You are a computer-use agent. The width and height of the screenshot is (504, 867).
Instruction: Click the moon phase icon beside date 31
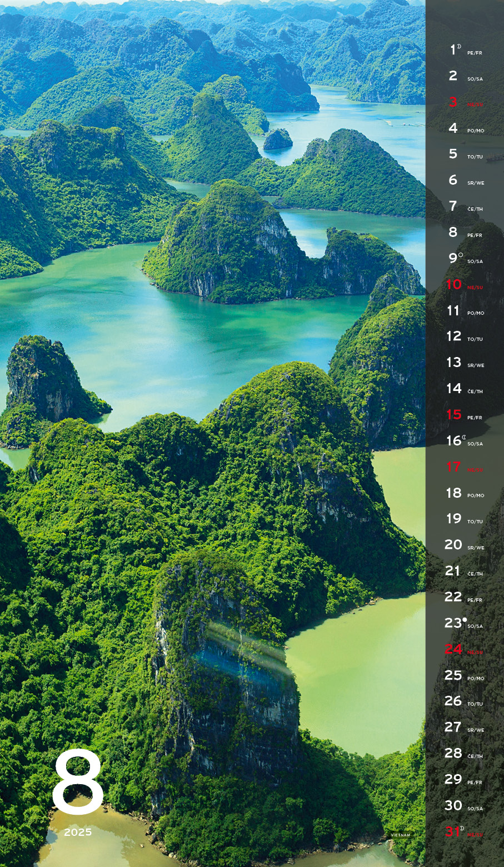(462, 828)
